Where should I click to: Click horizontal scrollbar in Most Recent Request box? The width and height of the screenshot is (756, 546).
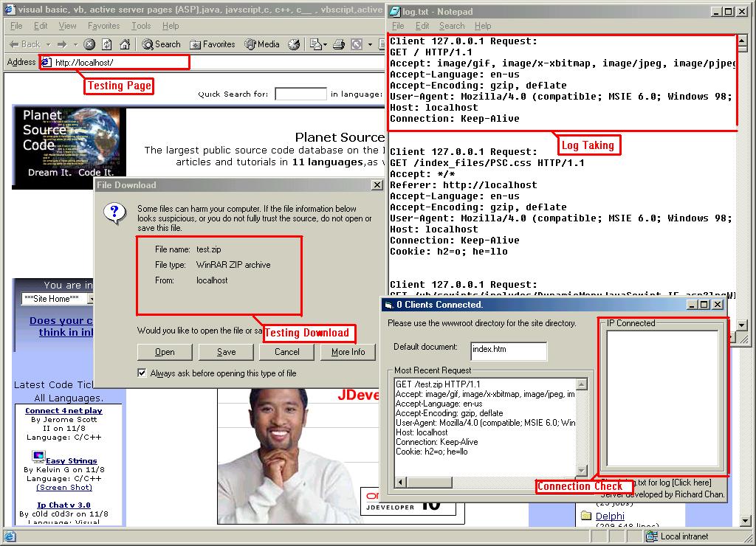(x=487, y=483)
